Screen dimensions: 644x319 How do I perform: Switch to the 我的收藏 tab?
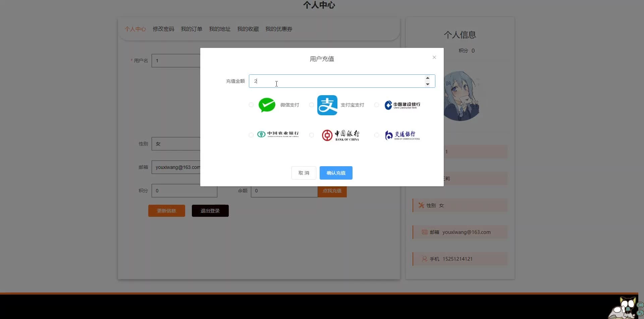point(248,29)
